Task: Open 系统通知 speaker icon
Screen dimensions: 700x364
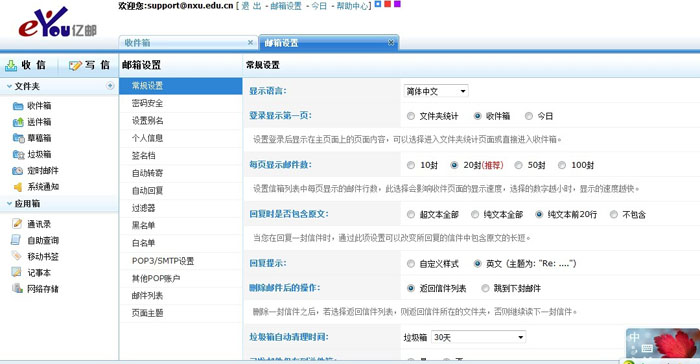Action: tap(18, 187)
